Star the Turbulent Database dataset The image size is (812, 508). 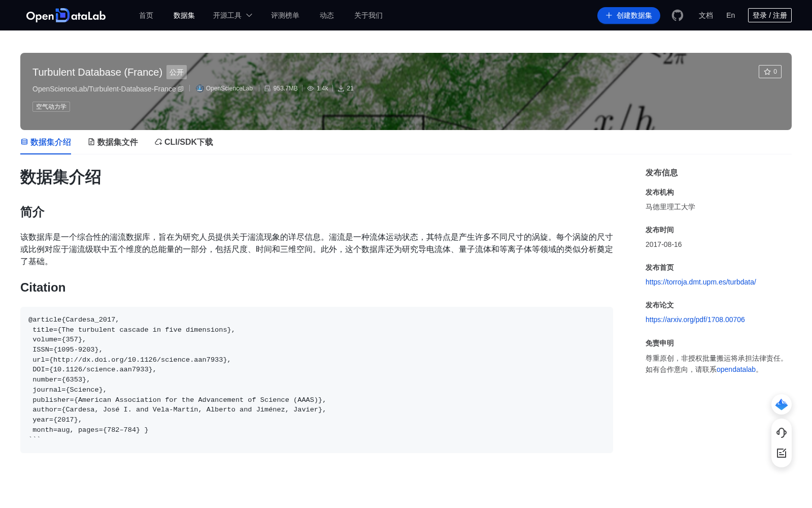(x=770, y=72)
